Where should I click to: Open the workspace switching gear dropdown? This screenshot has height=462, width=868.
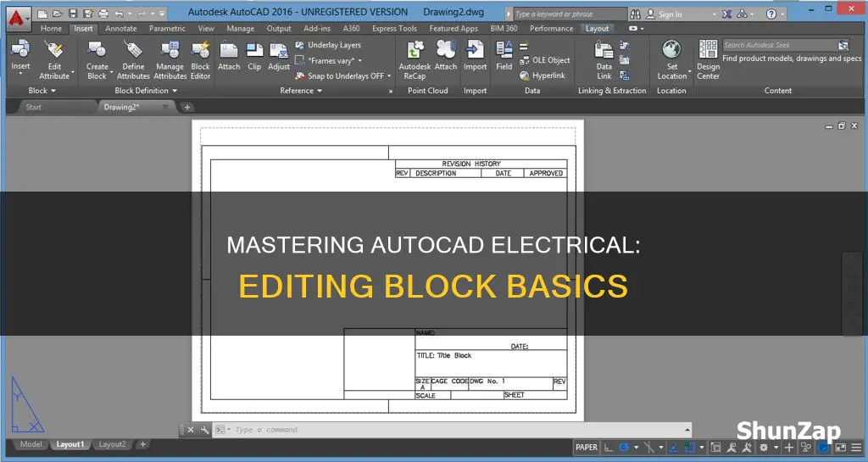(x=776, y=447)
